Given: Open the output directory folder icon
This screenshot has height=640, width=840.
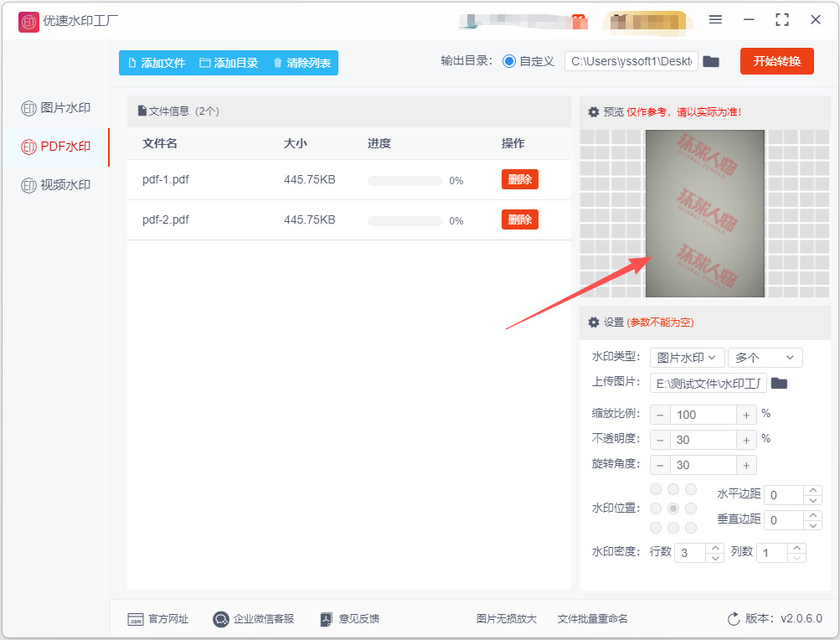Looking at the screenshot, I should [x=711, y=62].
